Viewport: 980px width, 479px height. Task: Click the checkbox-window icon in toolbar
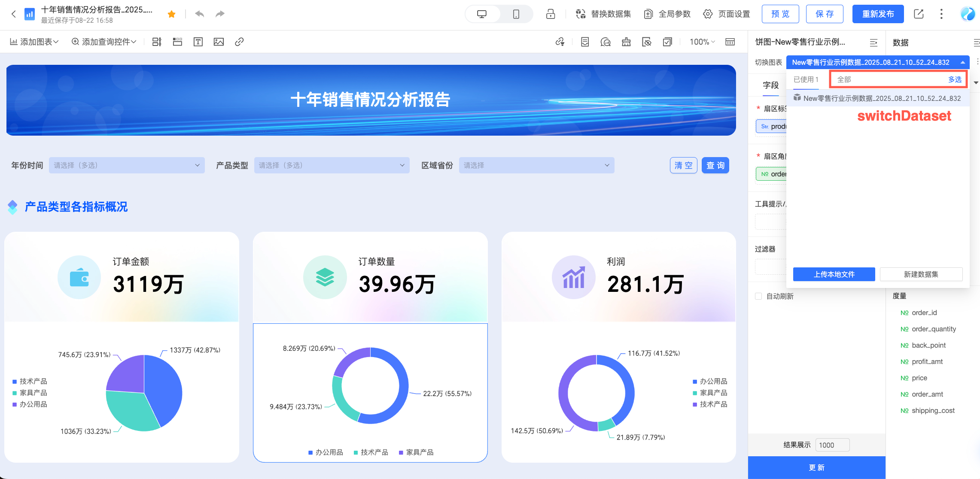coord(667,42)
